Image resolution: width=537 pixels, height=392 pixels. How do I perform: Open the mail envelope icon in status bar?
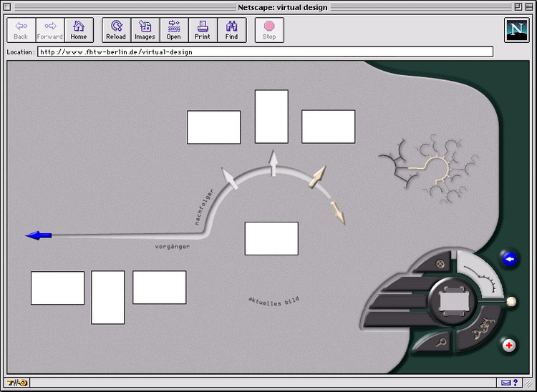point(505,383)
